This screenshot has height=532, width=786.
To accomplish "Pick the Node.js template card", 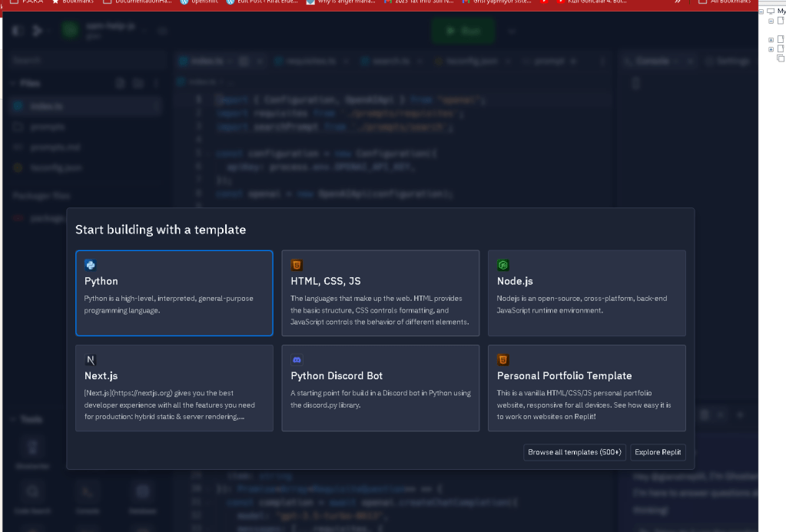I will click(586, 293).
